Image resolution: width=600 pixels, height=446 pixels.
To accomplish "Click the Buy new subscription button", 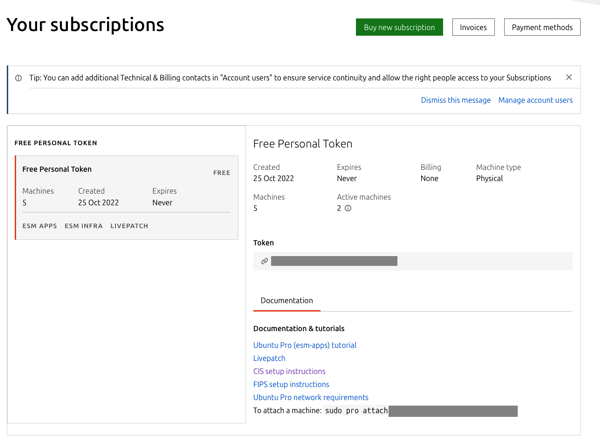I will (x=399, y=27).
